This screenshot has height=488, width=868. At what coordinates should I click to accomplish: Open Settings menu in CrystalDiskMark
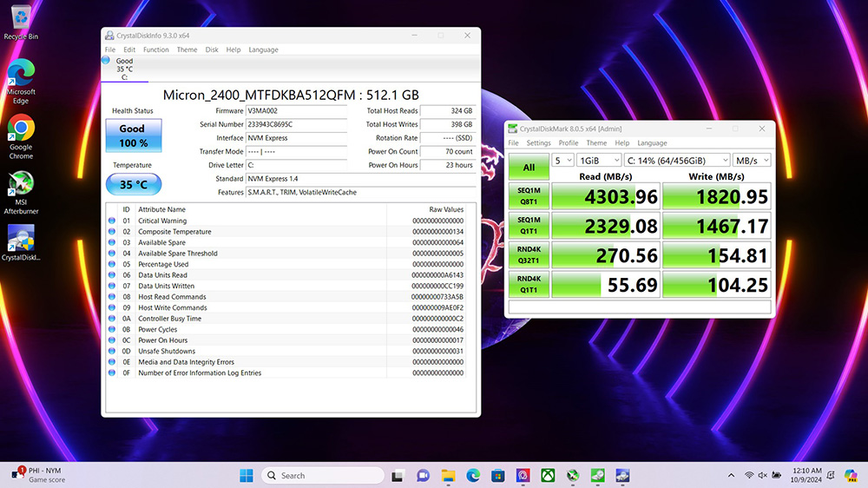539,143
